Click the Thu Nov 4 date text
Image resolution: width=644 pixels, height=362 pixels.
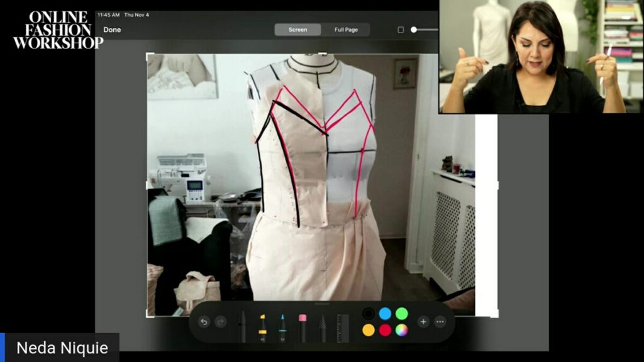[136, 15]
